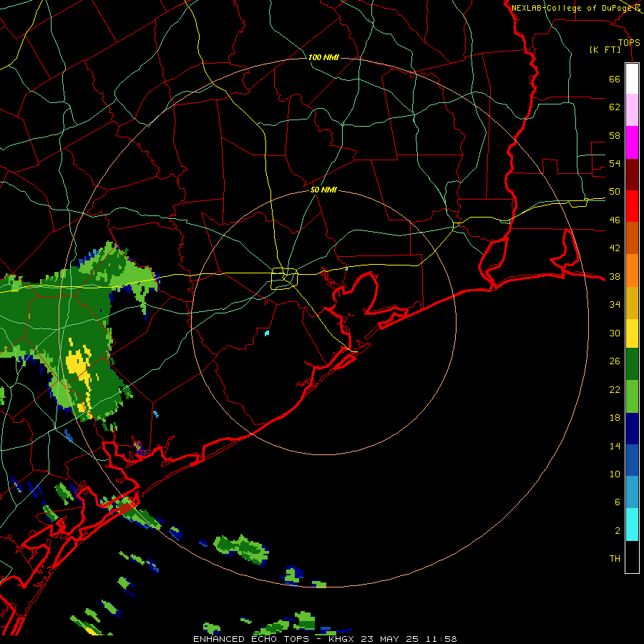Click the dark maroon legend swatch
The image size is (644, 644).
[632, 175]
